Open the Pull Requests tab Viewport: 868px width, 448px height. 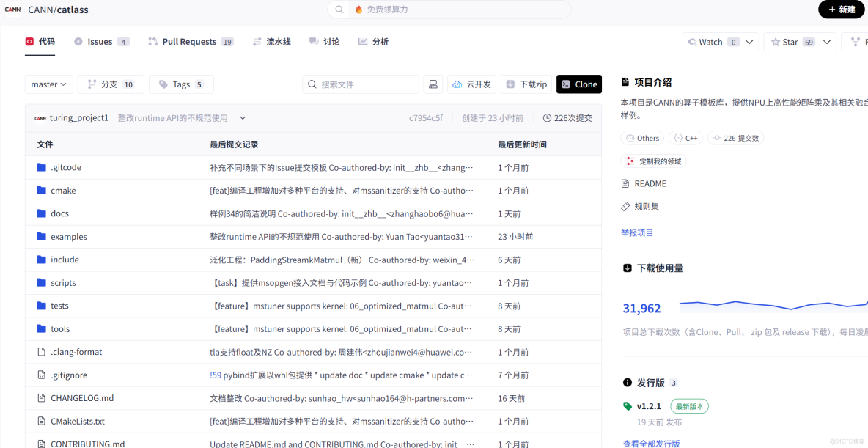(x=190, y=41)
